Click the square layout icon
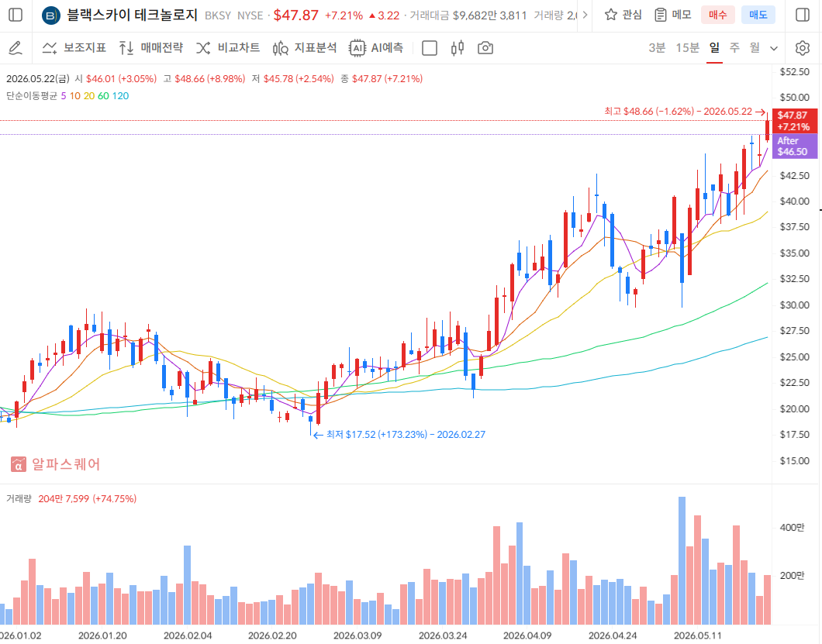This screenshot has height=644, width=822. pos(430,48)
